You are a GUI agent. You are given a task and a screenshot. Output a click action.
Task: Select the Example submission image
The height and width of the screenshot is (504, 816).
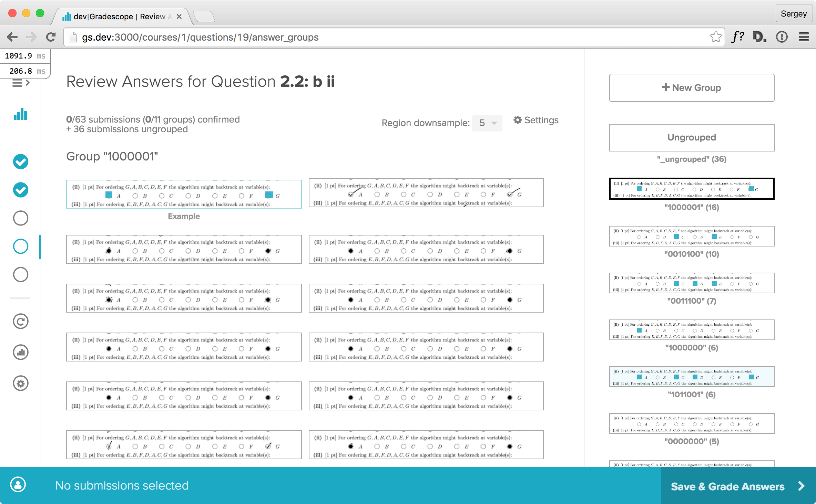184,194
